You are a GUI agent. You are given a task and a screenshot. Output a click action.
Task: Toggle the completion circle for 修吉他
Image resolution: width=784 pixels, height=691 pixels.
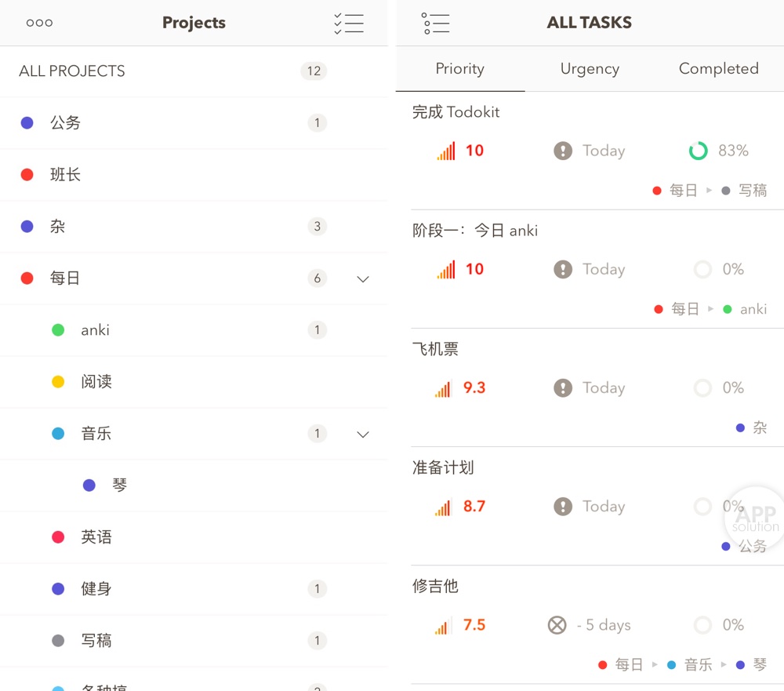coord(703,625)
